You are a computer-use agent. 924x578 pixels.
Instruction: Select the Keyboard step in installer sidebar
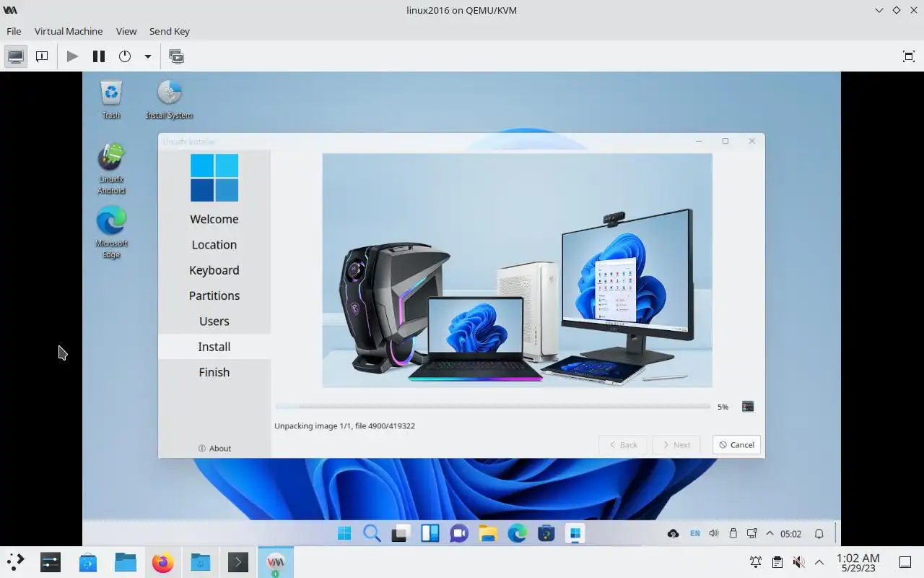click(214, 270)
